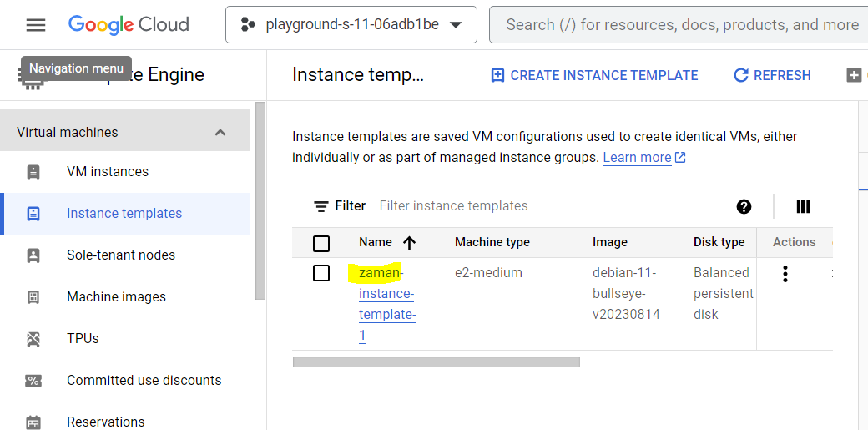Screen dimensions: 868x430
Task: Toggle the select-all header checkbox
Action: [321, 243]
